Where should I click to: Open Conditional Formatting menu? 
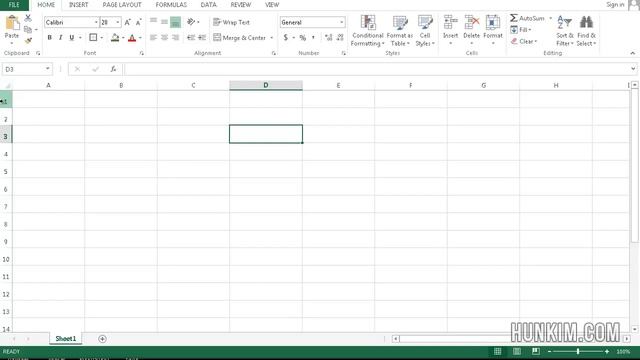[x=367, y=31]
